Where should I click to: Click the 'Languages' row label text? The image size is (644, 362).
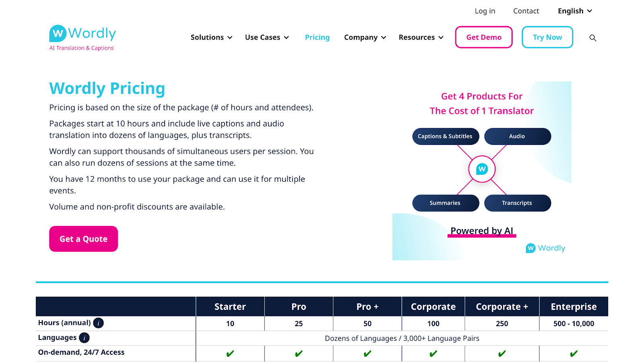[x=57, y=337]
